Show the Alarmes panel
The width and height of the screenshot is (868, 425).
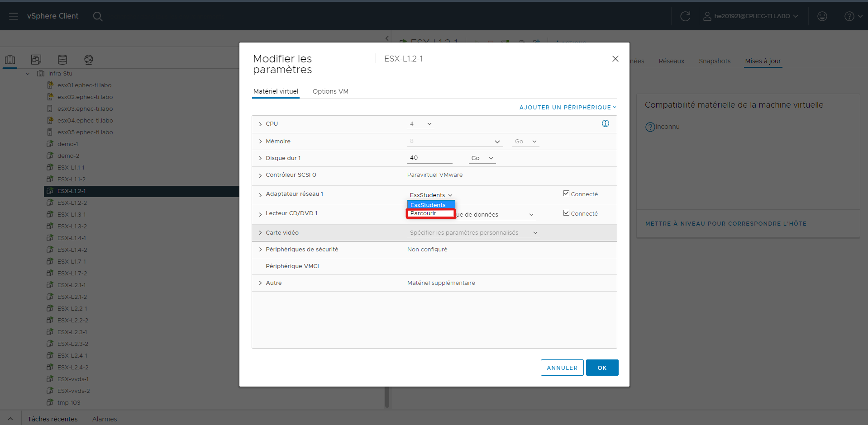(105, 419)
